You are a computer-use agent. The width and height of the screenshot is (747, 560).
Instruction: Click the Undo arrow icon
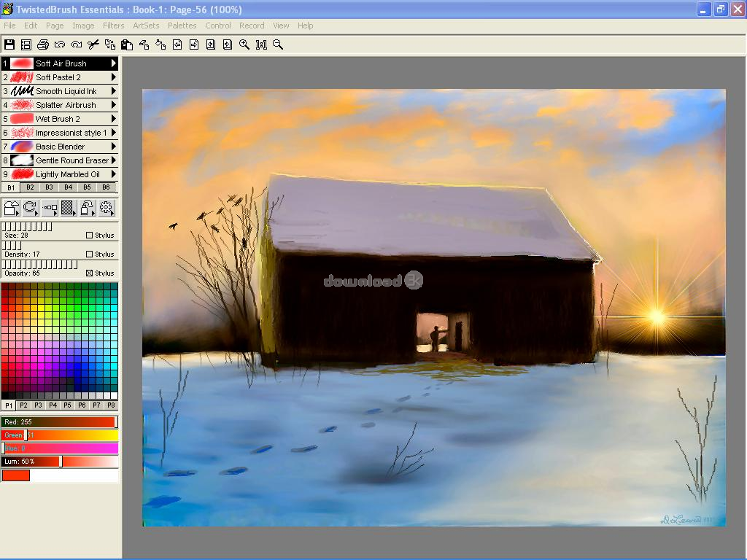pyautogui.click(x=60, y=44)
